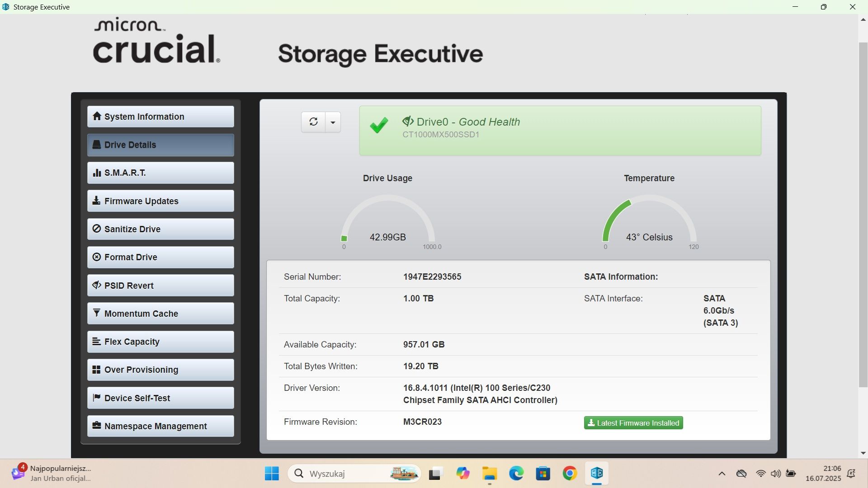868x488 pixels.
Task: Click the vertical scrollbar thumb
Action: pos(863,215)
